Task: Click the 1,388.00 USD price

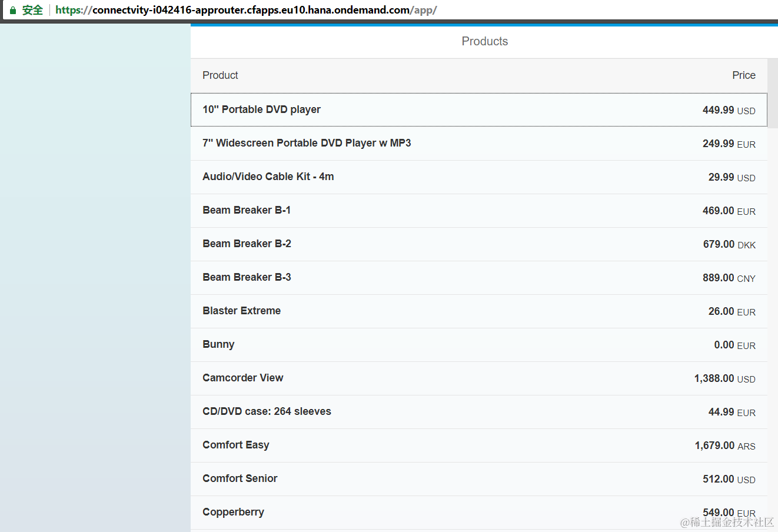Action: pos(724,378)
